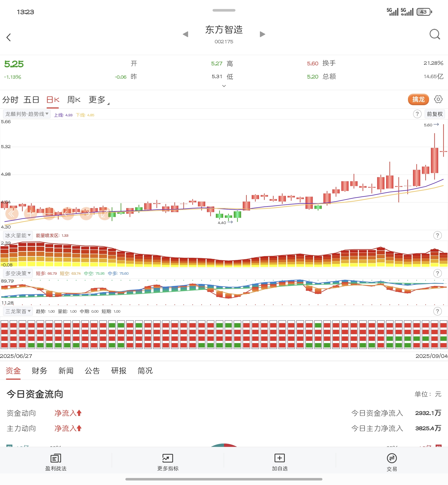Tap the stock code 002175
Screen dimensions: 448x485
point(224,42)
